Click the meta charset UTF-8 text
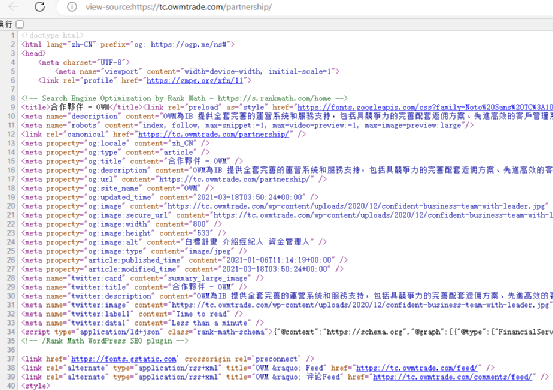This screenshot has height=390, width=553. (x=84, y=62)
